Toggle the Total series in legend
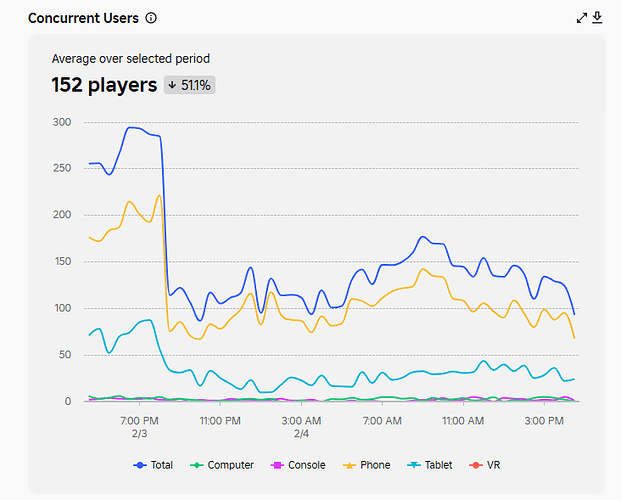The height and width of the screenshot is (500, 621). point(154,465)
